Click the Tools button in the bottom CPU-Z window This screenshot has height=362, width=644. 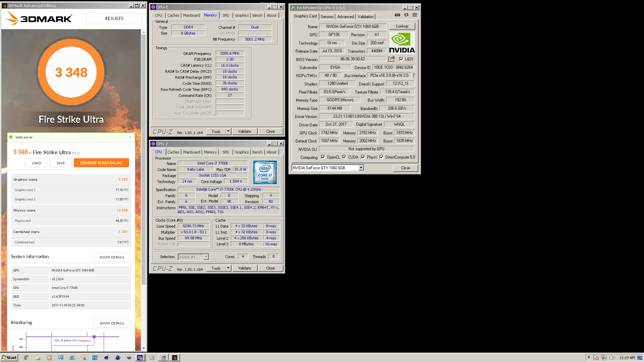216,268
